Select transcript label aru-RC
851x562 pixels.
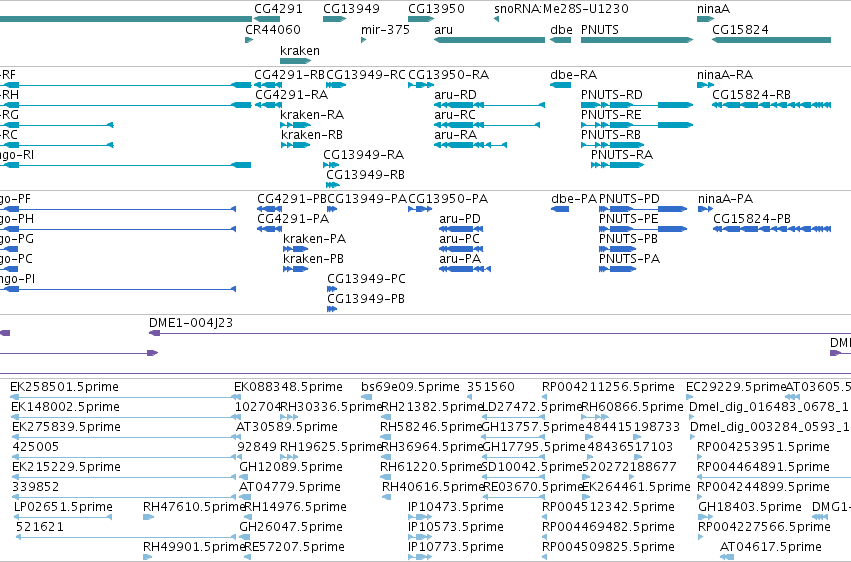click(x=454, y=114)
